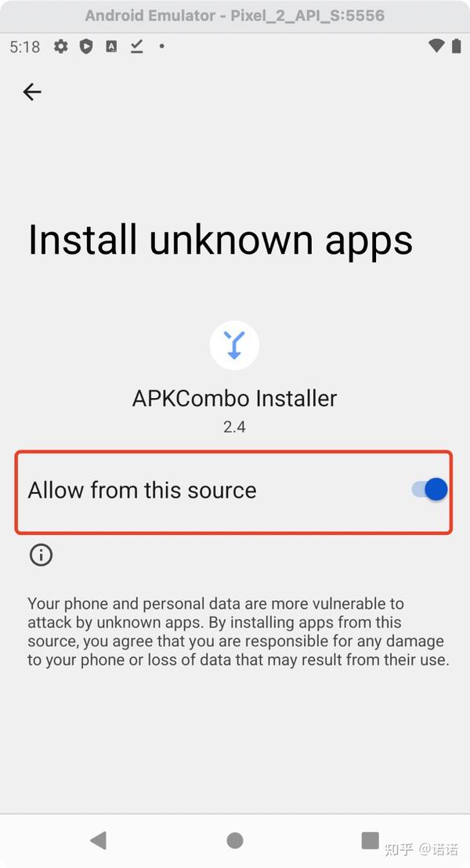Click the Android Emulator window title bar

coord(235,16)
